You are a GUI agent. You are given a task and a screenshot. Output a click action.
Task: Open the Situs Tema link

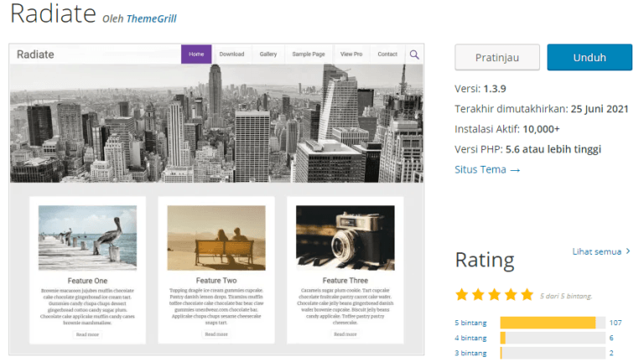(487, 169)
